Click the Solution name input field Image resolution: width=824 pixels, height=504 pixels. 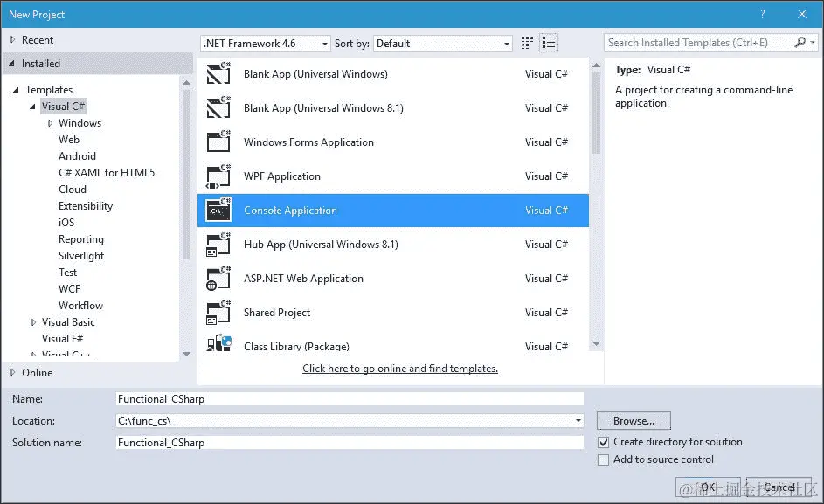350,443
